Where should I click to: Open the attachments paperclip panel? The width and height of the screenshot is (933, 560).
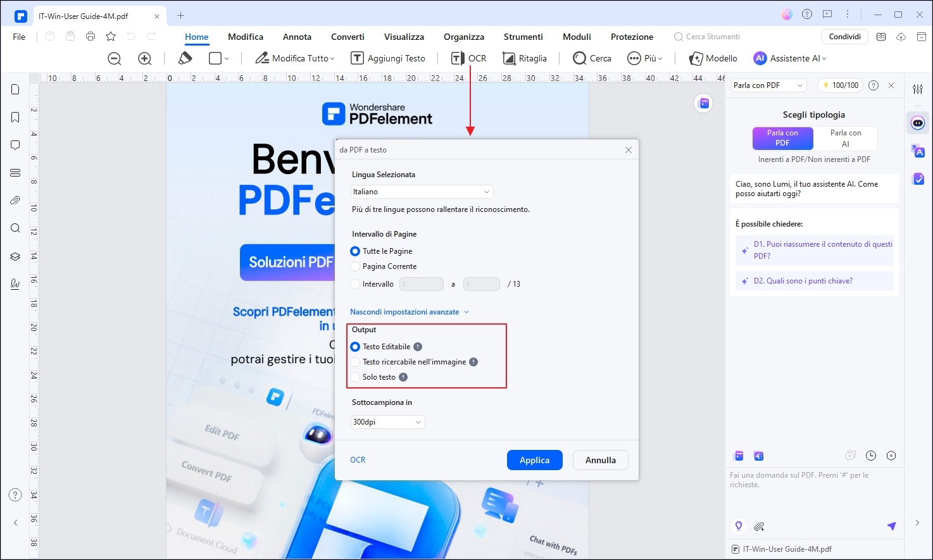(15, 201)
